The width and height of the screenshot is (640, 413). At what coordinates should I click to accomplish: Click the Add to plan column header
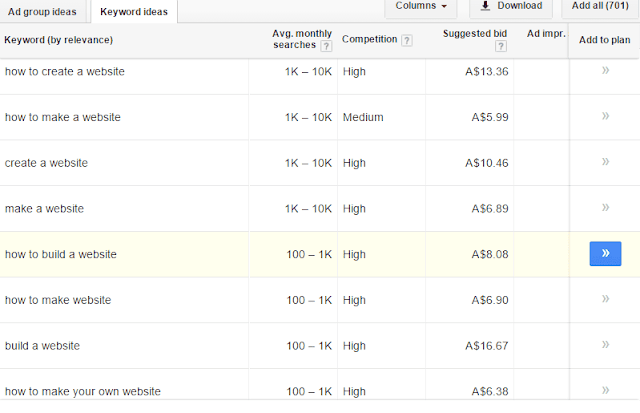(x=604, y=40)
